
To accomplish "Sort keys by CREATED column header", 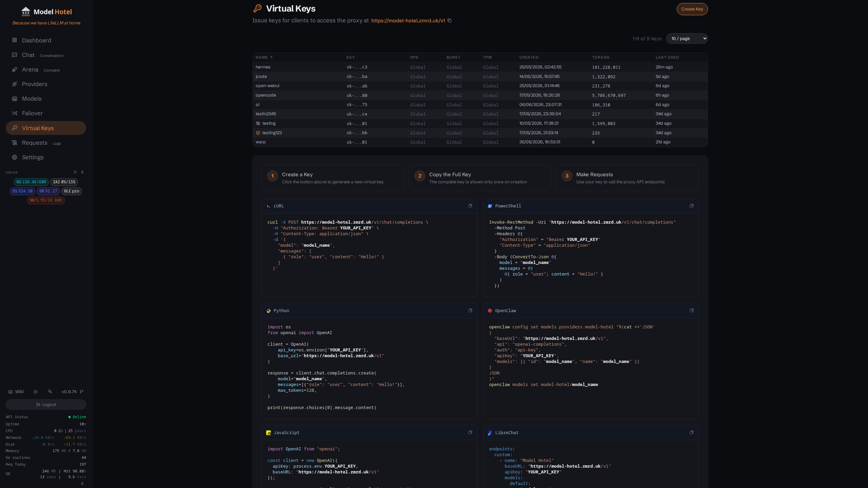I will pyautogui.click(x=529, y=57).
